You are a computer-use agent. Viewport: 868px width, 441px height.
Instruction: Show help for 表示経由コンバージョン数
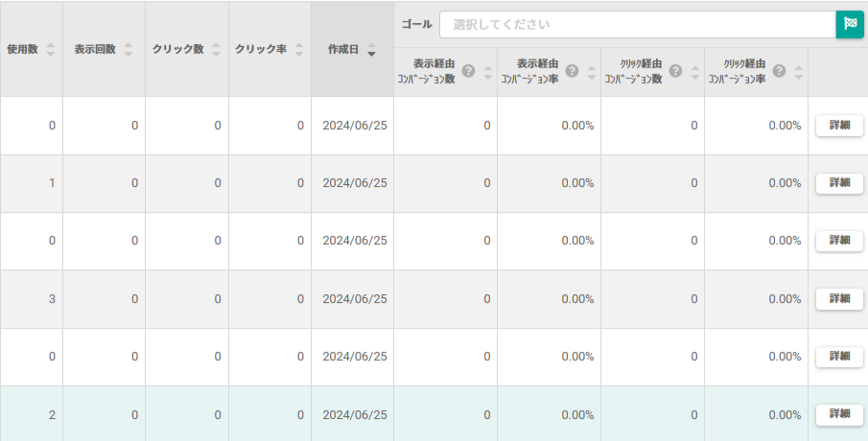coord(468,71)
